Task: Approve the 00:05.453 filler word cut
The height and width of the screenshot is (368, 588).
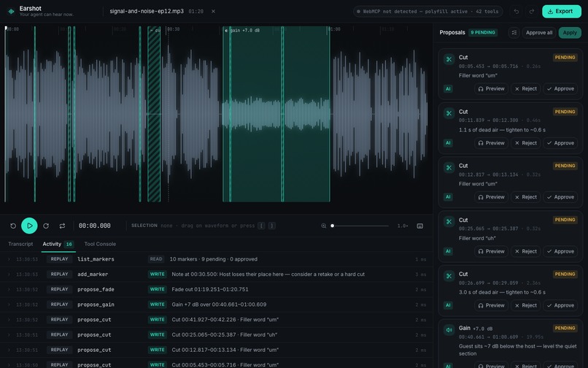Action: 560,89
